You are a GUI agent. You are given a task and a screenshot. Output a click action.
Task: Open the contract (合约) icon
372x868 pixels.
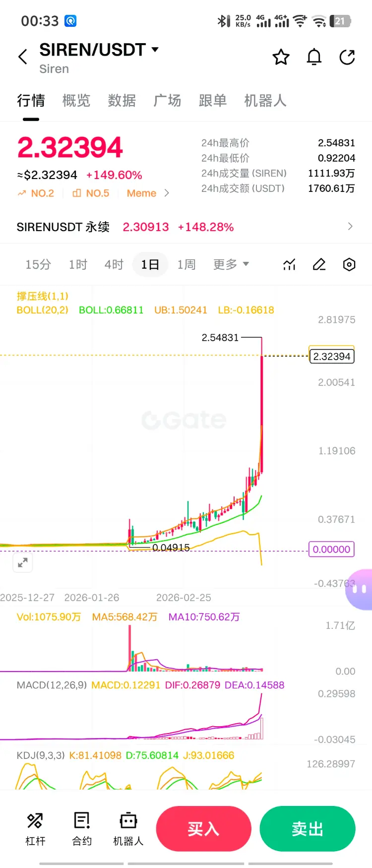coord(82,829)
